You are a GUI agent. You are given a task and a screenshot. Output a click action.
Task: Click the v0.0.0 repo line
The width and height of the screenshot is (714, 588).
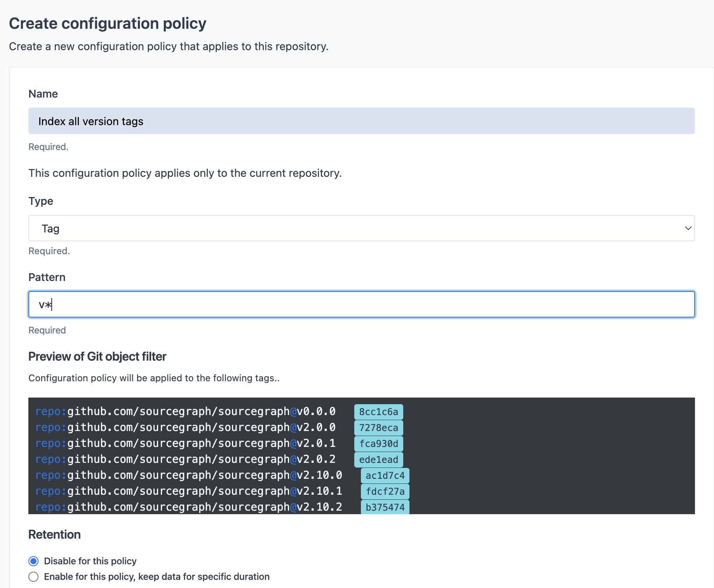[185, 412]
